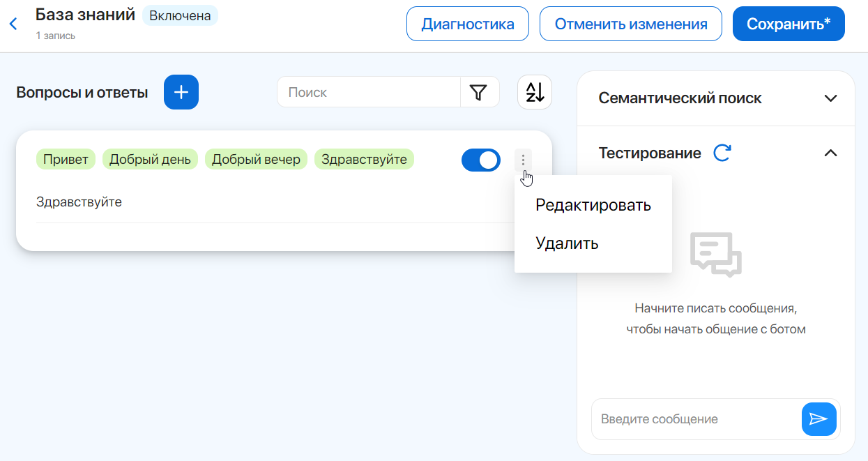Select the Добрый вечер tag
The height and width of the screenshot is (461, 868).
256,159
